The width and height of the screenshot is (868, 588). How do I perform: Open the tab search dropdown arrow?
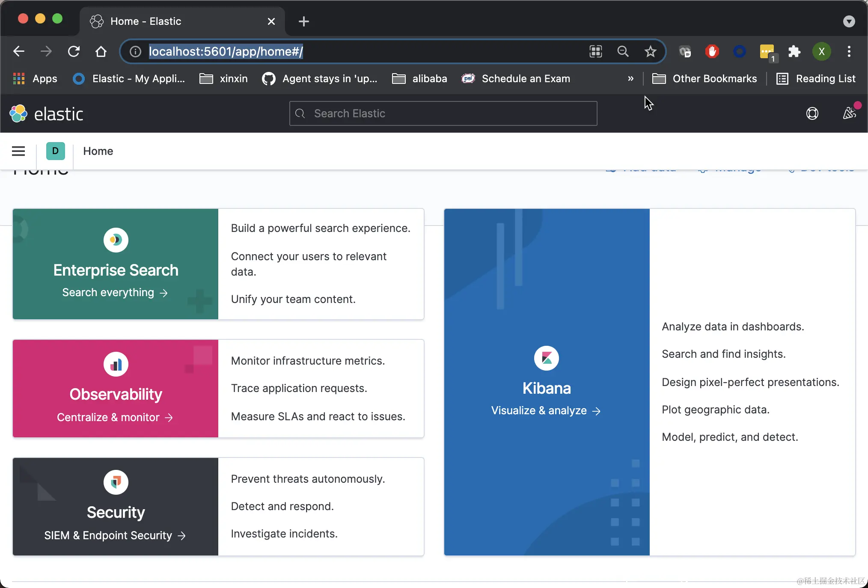tap(849, 21)
